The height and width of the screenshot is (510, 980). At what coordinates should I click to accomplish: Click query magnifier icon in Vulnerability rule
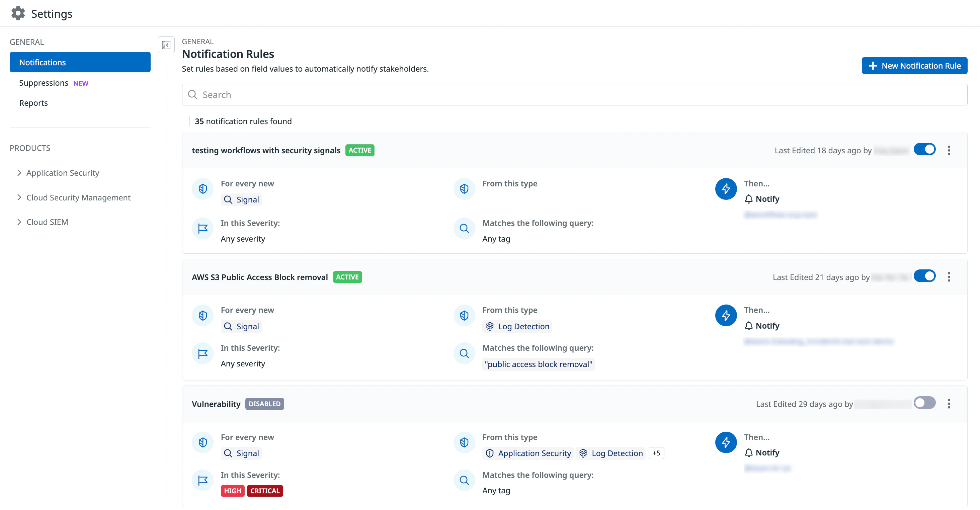(x=464, y=480)
